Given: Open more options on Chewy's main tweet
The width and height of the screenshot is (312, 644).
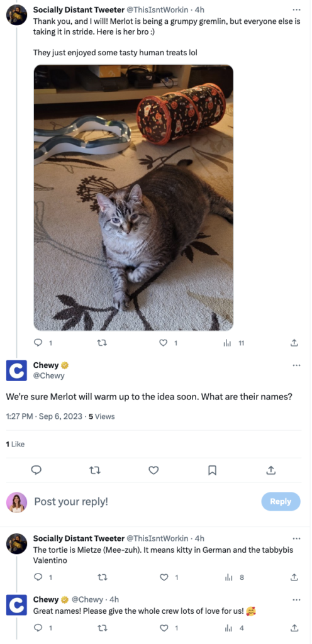Looking at the screenshot, I should click(x=296, y=365).
